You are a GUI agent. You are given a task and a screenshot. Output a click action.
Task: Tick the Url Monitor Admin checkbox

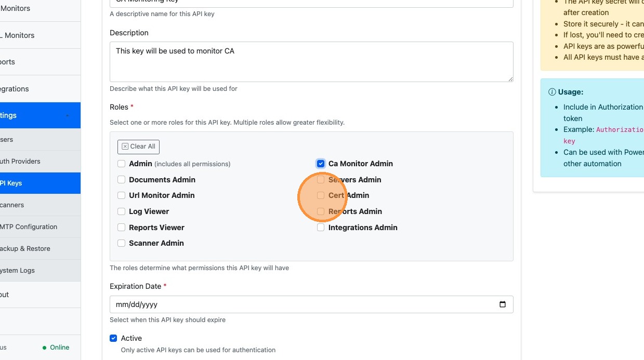pyautogui.click(x=121, y=195)
